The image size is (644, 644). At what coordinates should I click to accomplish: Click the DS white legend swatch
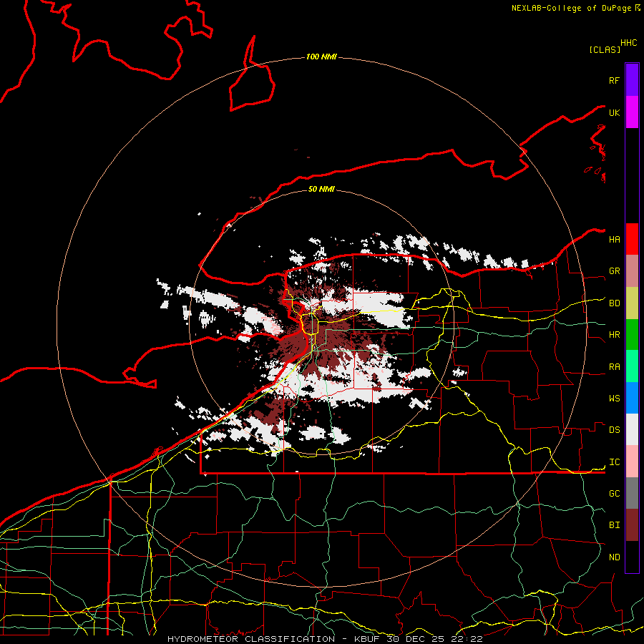pyautogui.click(x=632, y=429)
